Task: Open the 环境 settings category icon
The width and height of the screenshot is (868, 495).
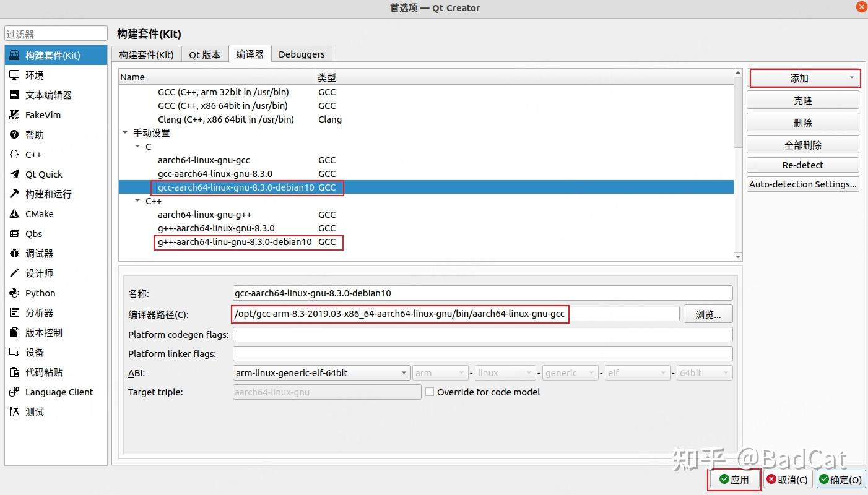Action: point(14,75)
